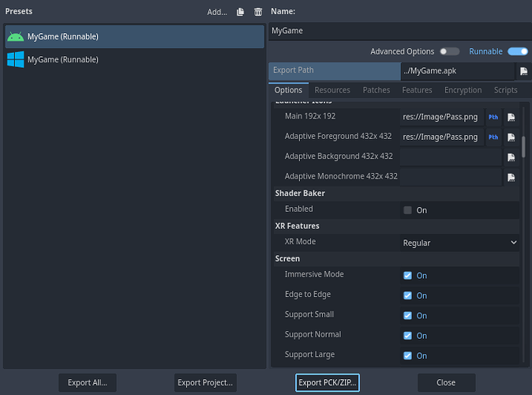This screenshot has height=395, width=532.
Task: Open the Add... preset menu
Action: coord(216,12)
